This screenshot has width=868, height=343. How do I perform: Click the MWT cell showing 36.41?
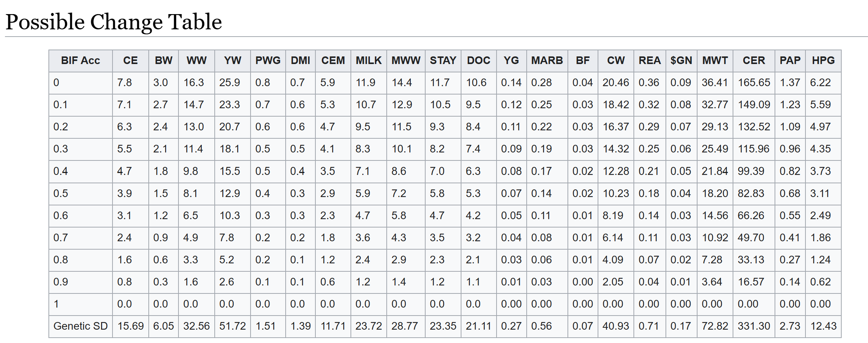point(715,83)
